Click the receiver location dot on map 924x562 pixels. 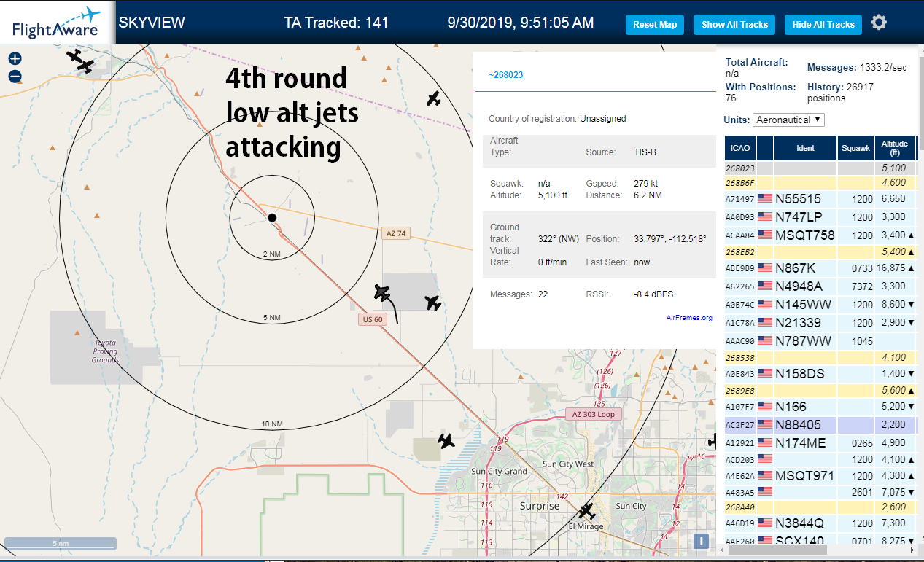(x=272, y=217)
